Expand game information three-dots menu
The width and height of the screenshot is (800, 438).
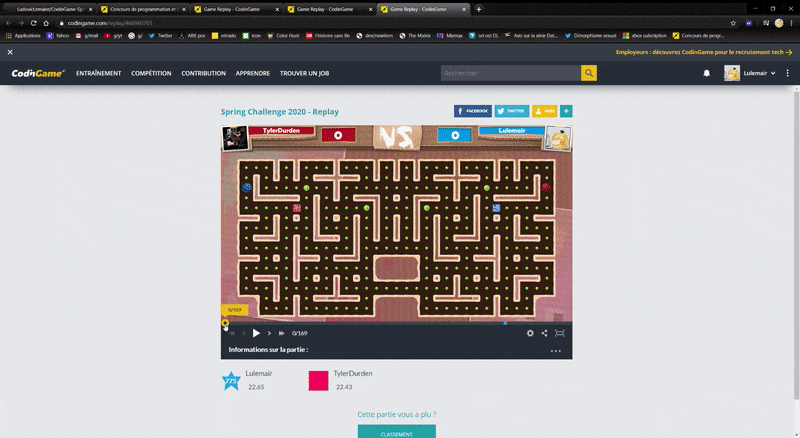(x=556, y=351)
